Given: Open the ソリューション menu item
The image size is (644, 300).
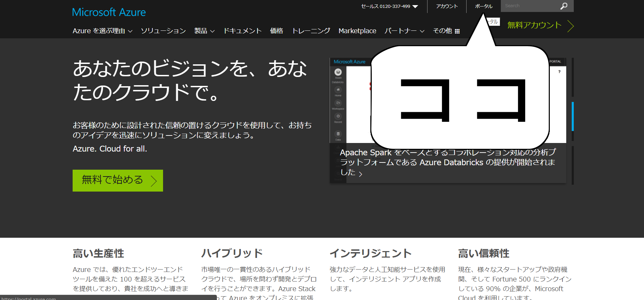Looking at the screenshot, I should (x=163, y=31).
